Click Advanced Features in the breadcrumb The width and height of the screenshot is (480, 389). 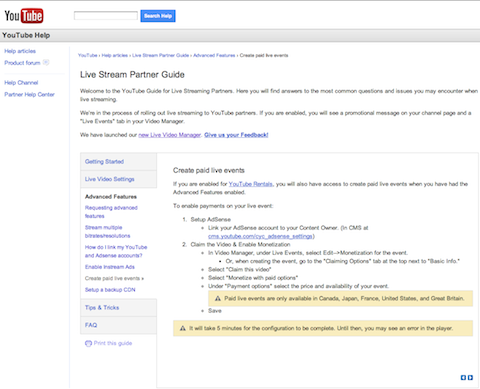214,55
